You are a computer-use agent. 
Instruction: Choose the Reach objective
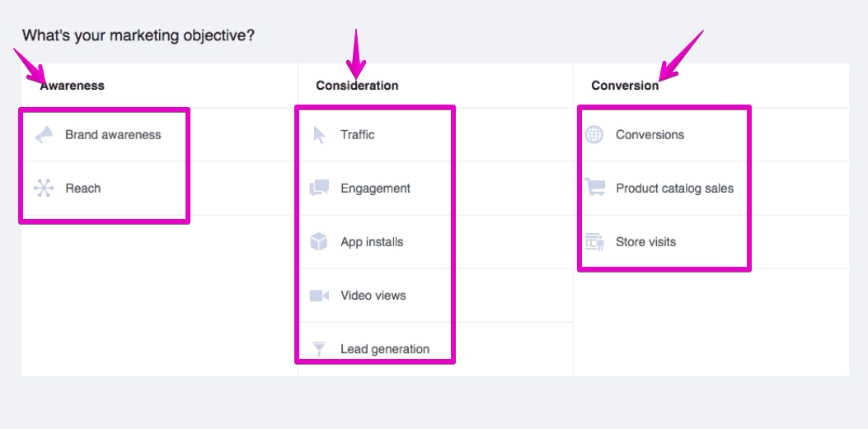[83, 189]
